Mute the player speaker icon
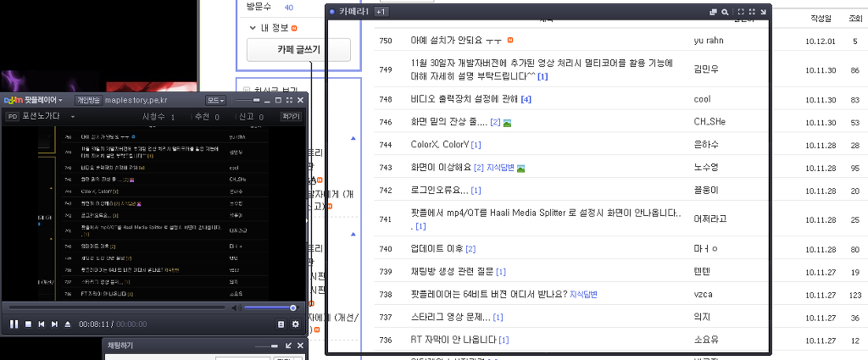Viewport: 868px width, 360px height. click(236, 307)
